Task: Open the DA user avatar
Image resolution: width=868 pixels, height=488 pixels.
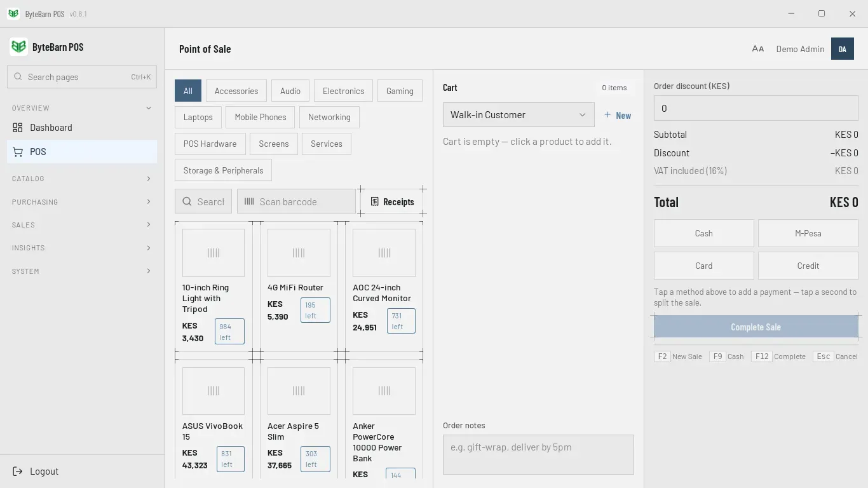Action: [843, 49]
